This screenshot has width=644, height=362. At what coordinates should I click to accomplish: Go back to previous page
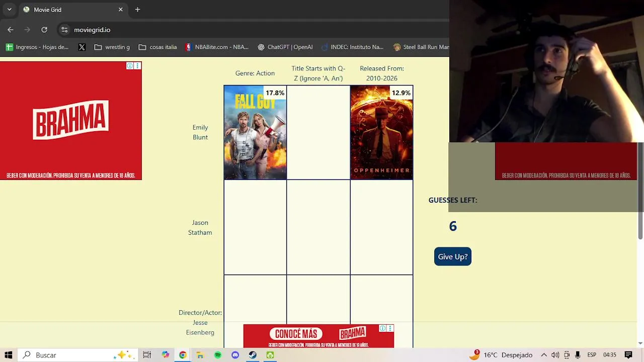pyautogui.click(x=11, y=30)
